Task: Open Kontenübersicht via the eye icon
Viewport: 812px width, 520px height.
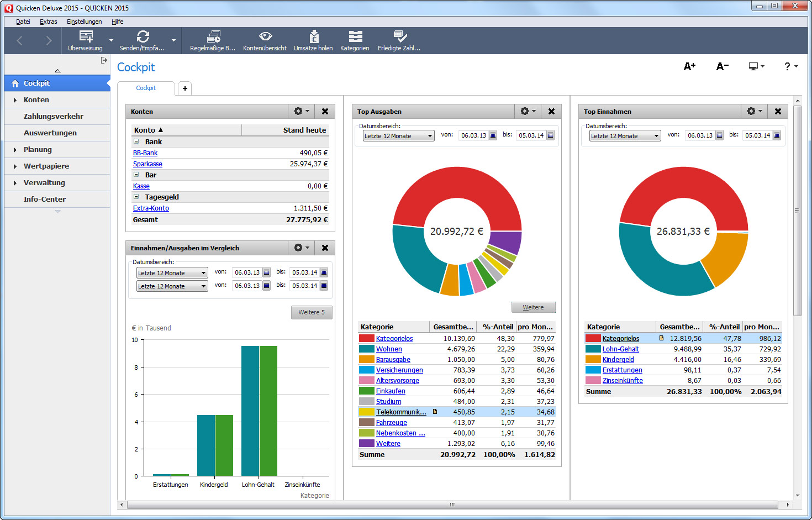Action: click(x=265, y=36)
